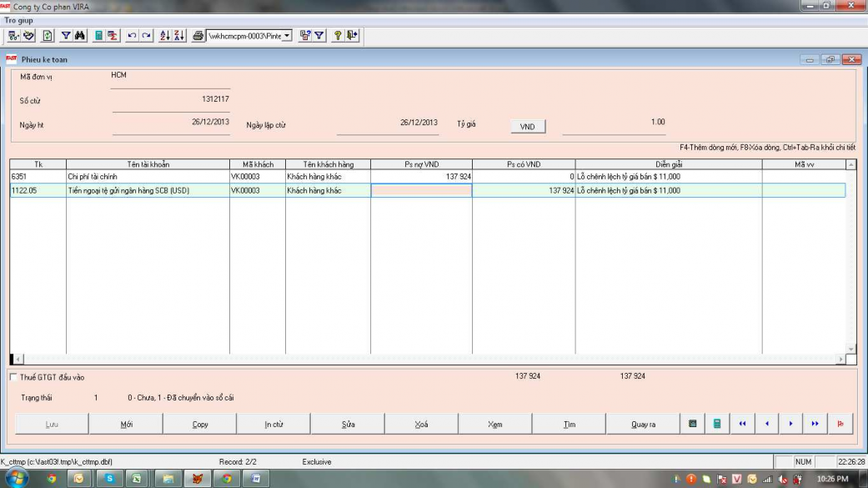
Task: Click the printer icon in toolbar
Action: coord(198,36)
